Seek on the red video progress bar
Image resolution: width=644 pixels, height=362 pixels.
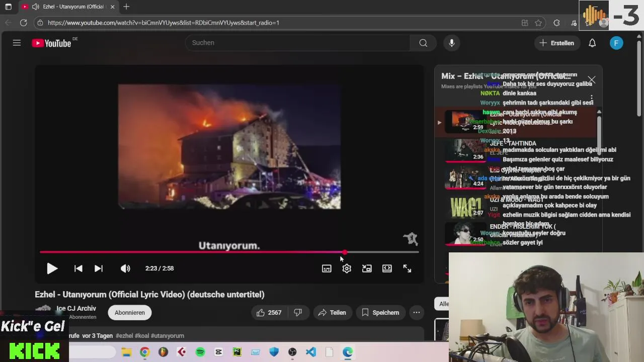229,252
